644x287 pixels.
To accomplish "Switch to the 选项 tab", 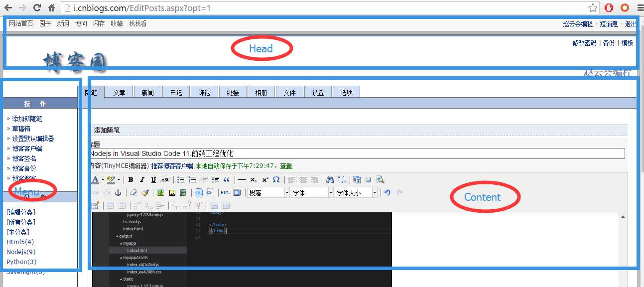I will [x=346, y=92].
